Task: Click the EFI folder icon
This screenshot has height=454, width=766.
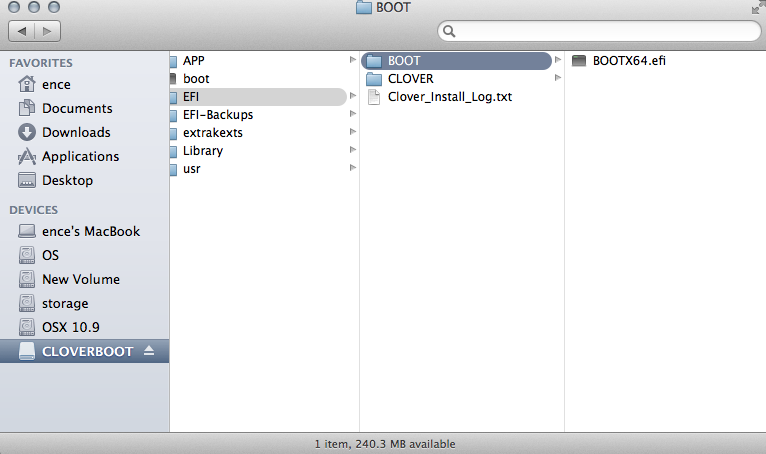Action: coord(173,97)
